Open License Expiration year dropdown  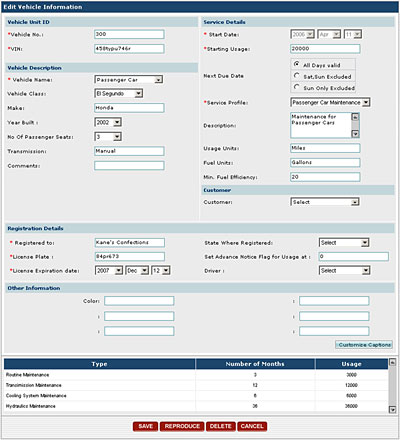point(109,271)
